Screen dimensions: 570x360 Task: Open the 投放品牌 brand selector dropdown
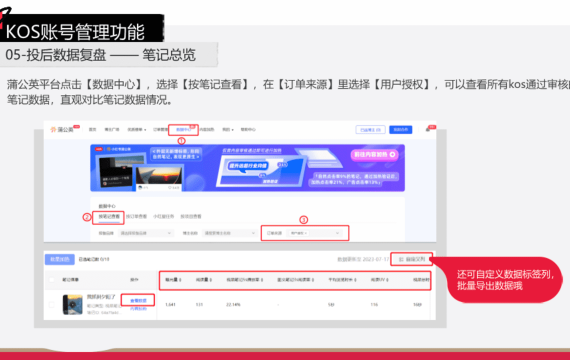[146, 233]
